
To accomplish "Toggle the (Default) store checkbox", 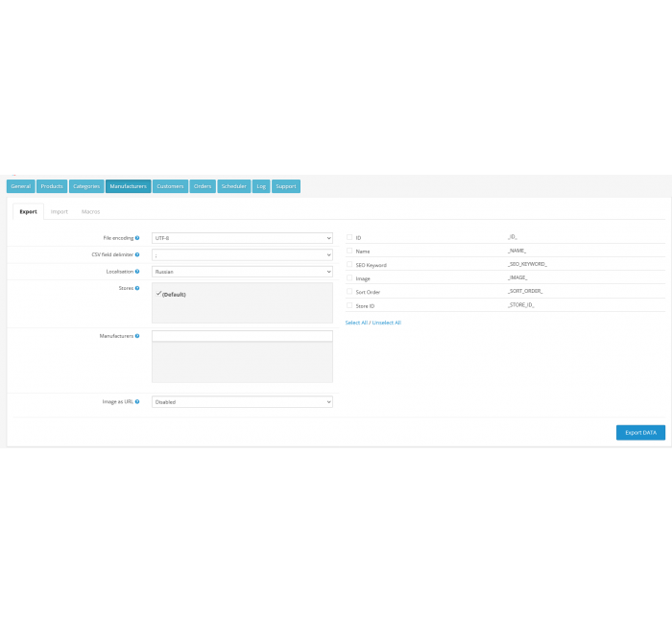I will pos(158,294).
